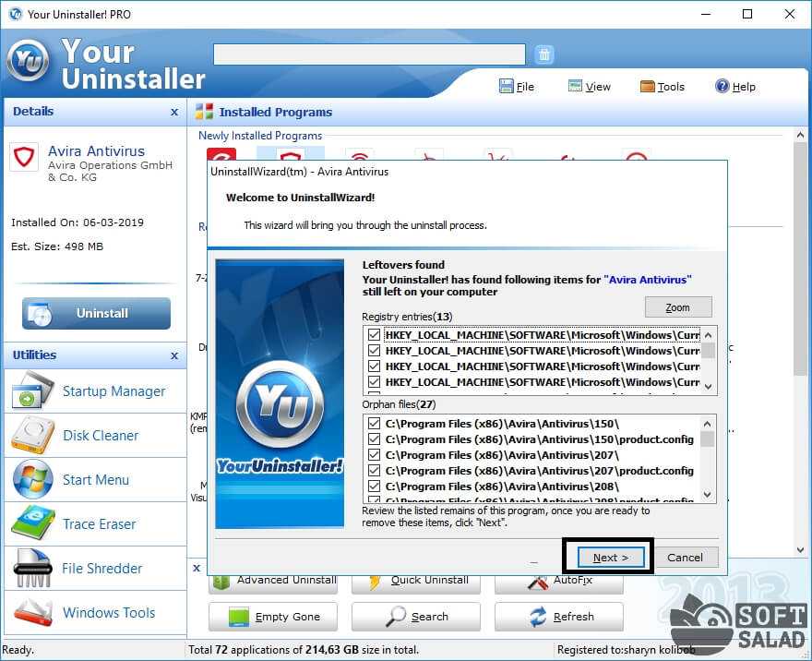Viewport: 812px width, 661px height.
Task: Open the Tools menu
Action: (x=662, y=87)
